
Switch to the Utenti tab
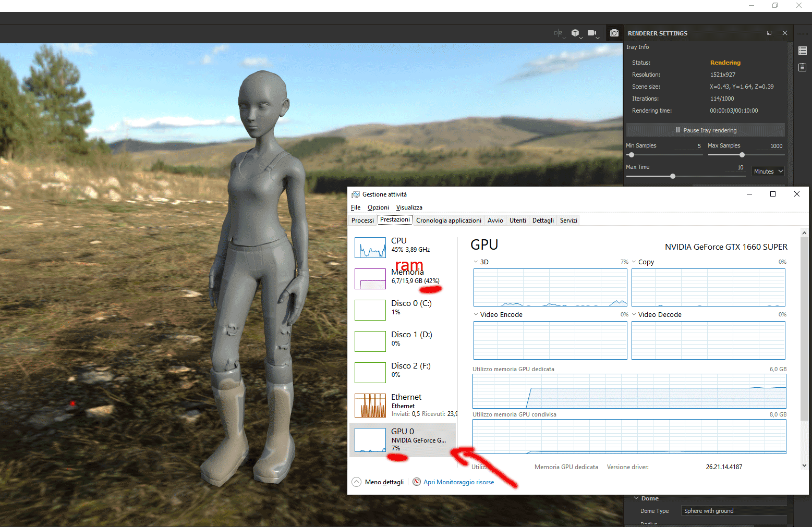tap(518, 220)
